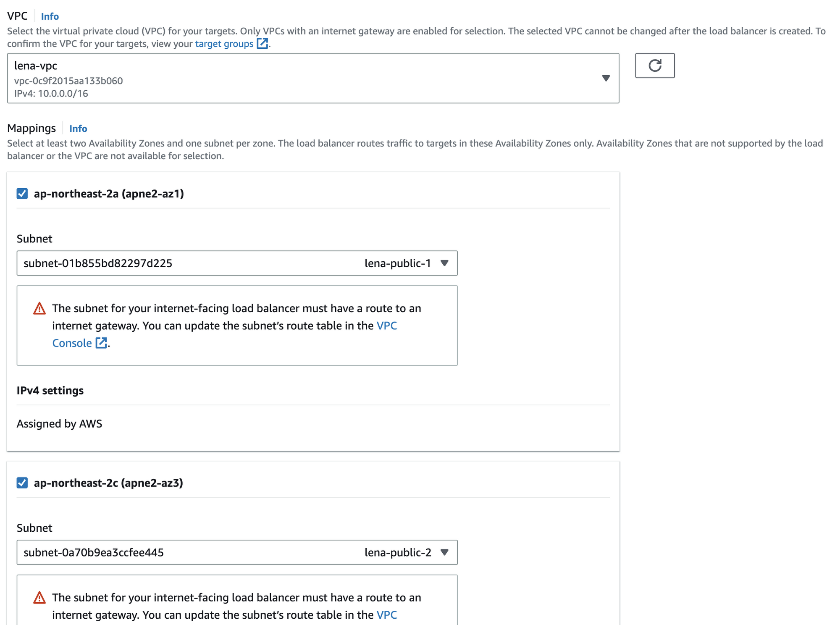Screen dimensions: 840x625
Task: Expand the lena-public-2 subnet dropdown
Action: (444, 552)
